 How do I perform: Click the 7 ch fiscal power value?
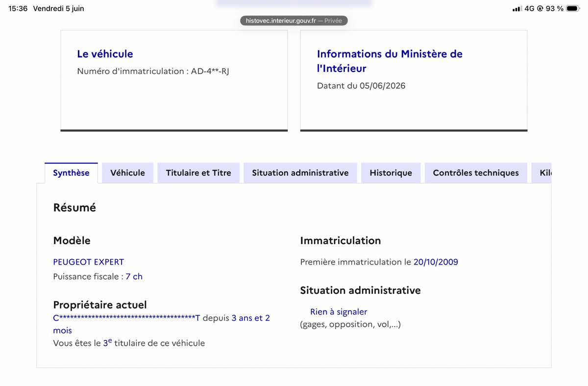(x=134, y=277)
